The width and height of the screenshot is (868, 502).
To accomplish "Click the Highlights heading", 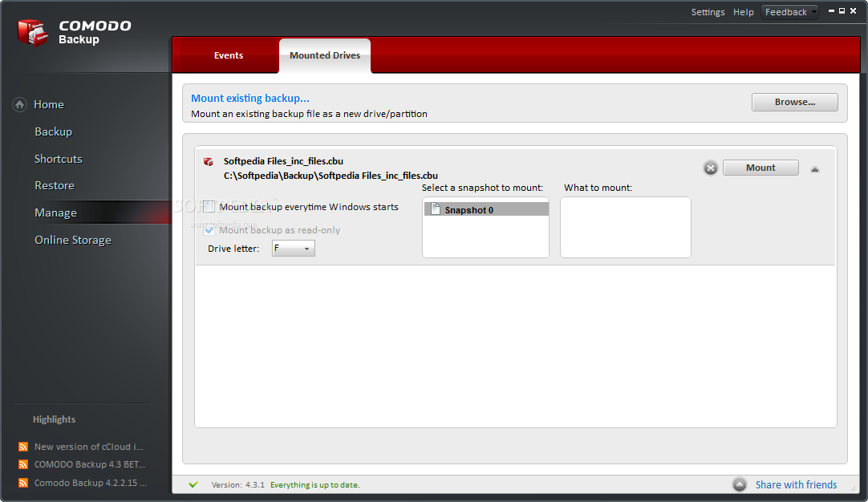I will [54, 419].
